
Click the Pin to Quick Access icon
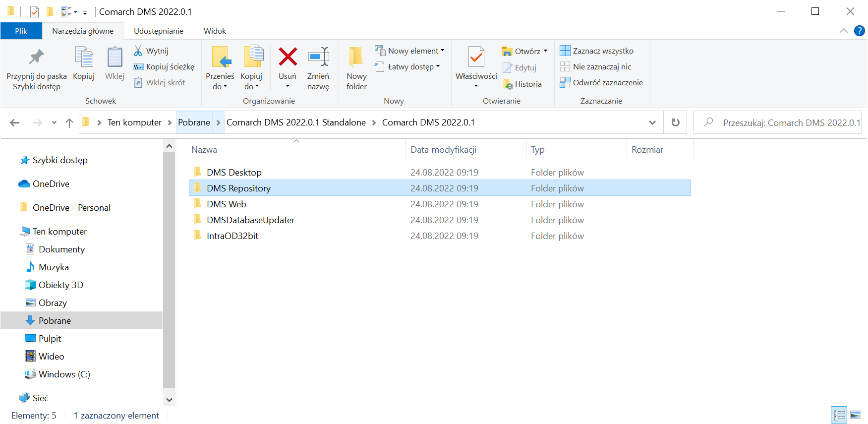click(x=36, y=58)
